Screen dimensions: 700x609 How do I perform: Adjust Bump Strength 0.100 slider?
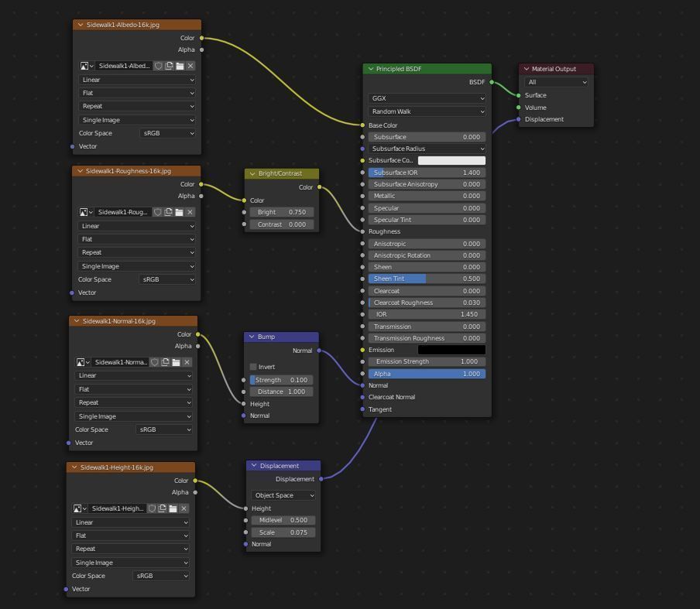281,380
